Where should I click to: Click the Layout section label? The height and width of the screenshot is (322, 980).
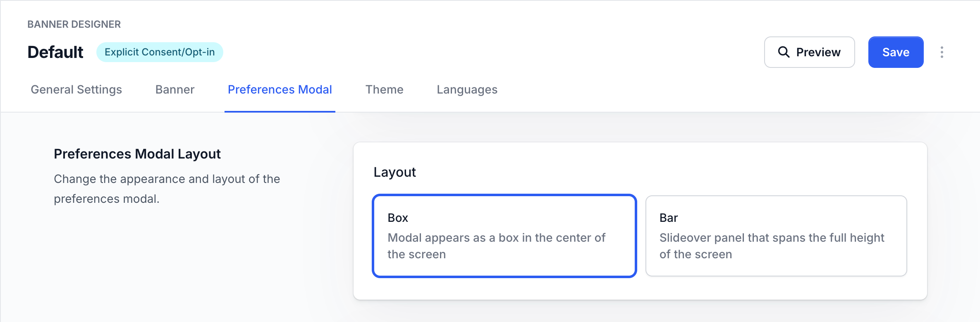[394, 172]
